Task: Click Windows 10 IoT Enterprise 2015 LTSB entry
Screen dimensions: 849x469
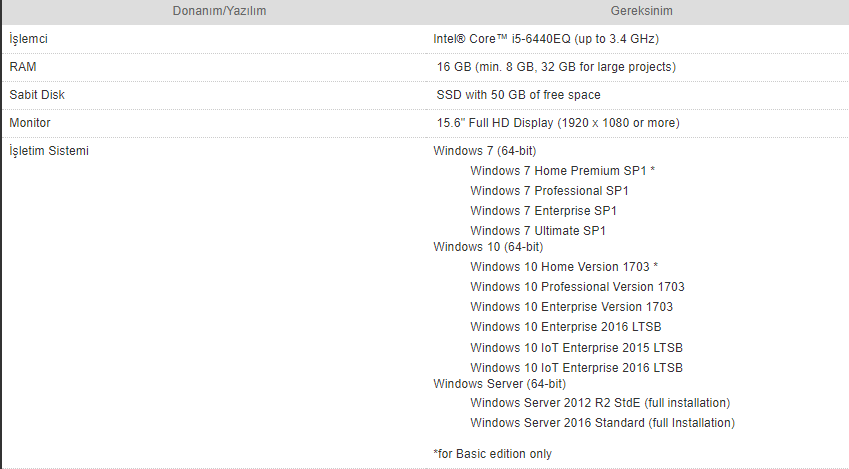Action: pyautogui.click(x=576, y=348)
